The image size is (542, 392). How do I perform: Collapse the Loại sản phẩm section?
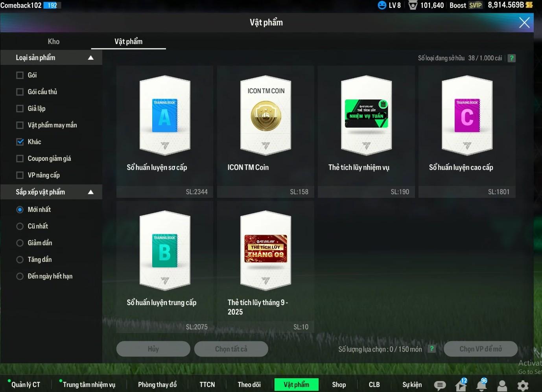(x=91, y=58)
